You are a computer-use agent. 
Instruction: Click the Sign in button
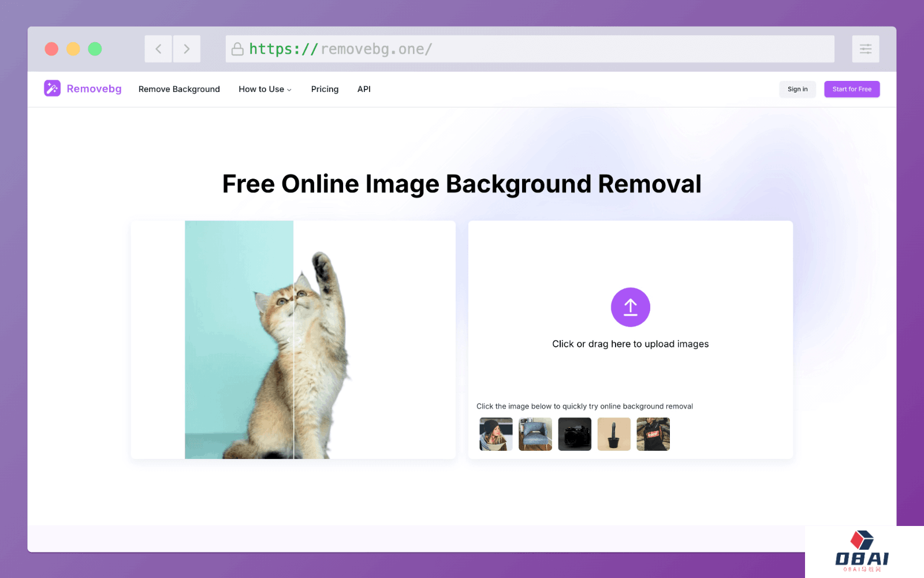click(x=797, y=89)
